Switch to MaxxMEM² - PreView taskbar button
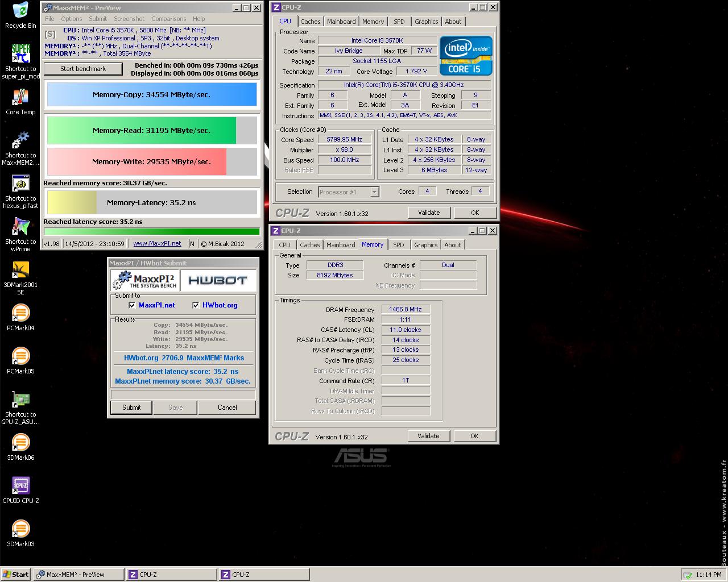The width and height of the screenshot is (728, 582). click(x=78, y=575)
